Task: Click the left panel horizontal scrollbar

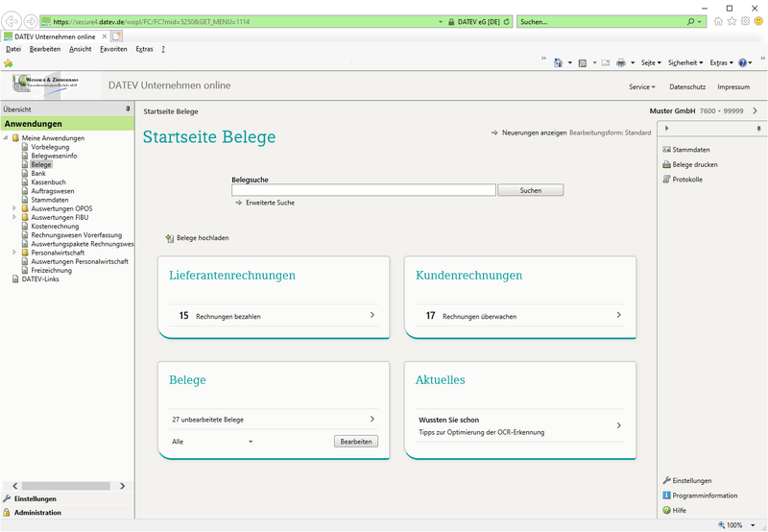Action: point(68,486)
